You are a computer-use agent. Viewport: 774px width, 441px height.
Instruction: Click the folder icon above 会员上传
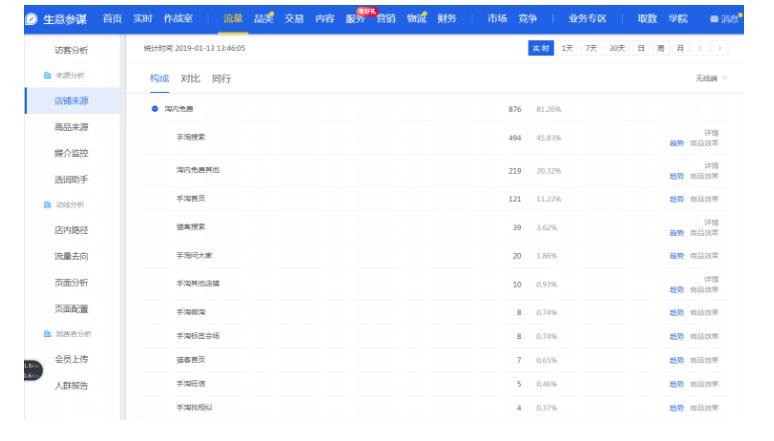tap(47, 334)
